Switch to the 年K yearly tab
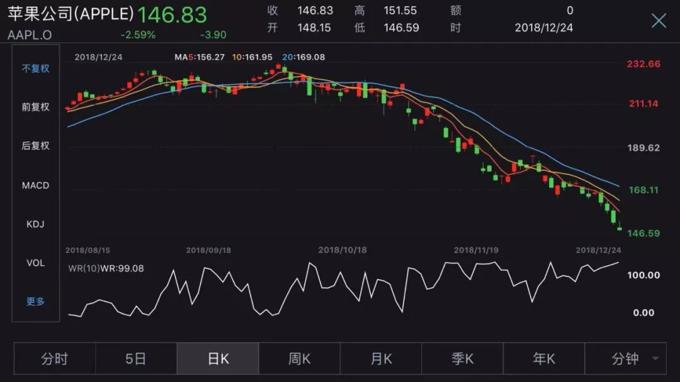680x382 pixels. (544, 359)
